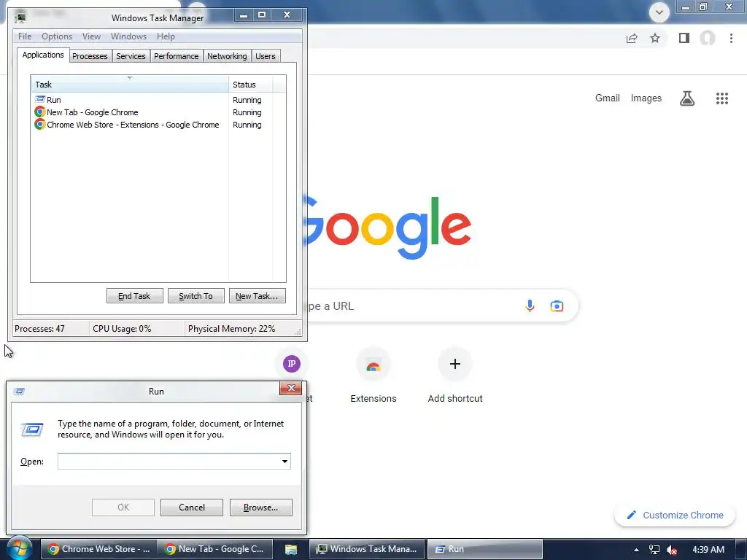The width and height of the screenshot is (747, 560).
Task: Switch to the Applications tab
Action: tap(43, 55)
